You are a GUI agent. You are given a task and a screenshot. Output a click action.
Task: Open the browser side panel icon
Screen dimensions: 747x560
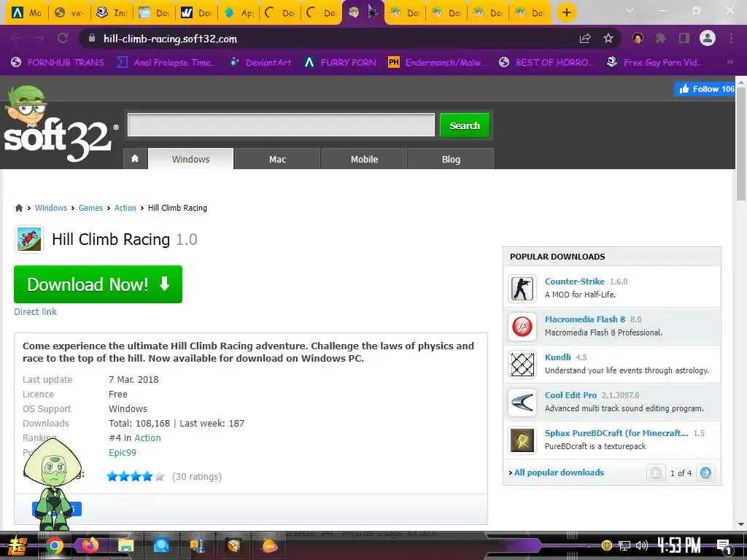point(684,39)
